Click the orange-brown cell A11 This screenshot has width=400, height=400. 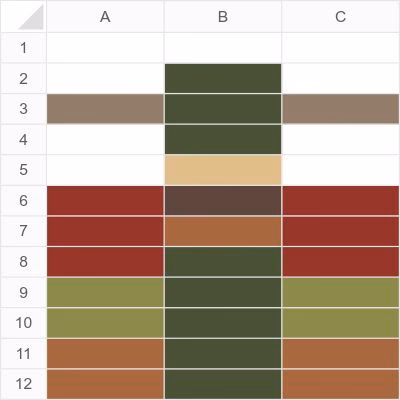[105, 354]
